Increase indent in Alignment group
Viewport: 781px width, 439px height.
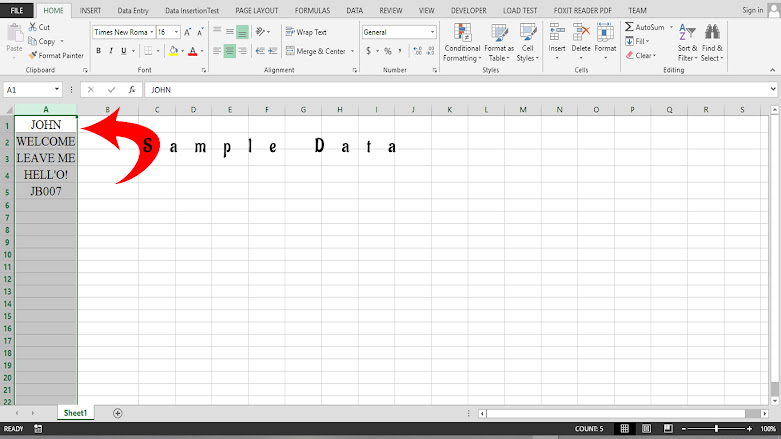(x=273, y=51)
